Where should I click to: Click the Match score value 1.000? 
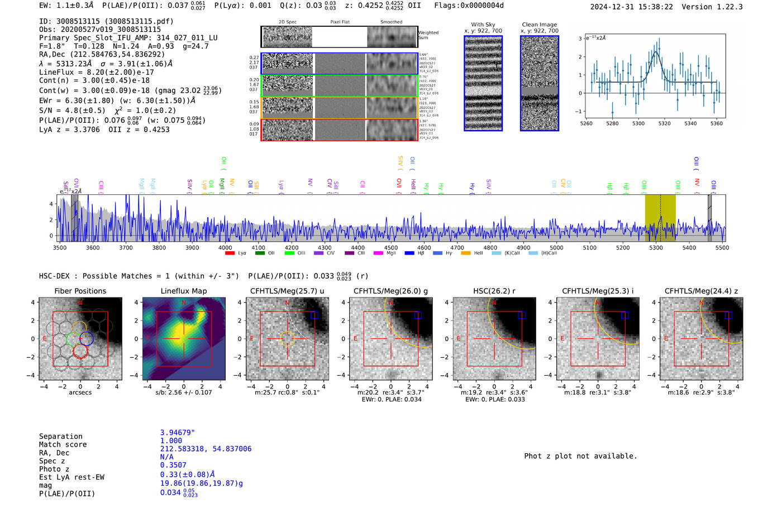(171, 440)
